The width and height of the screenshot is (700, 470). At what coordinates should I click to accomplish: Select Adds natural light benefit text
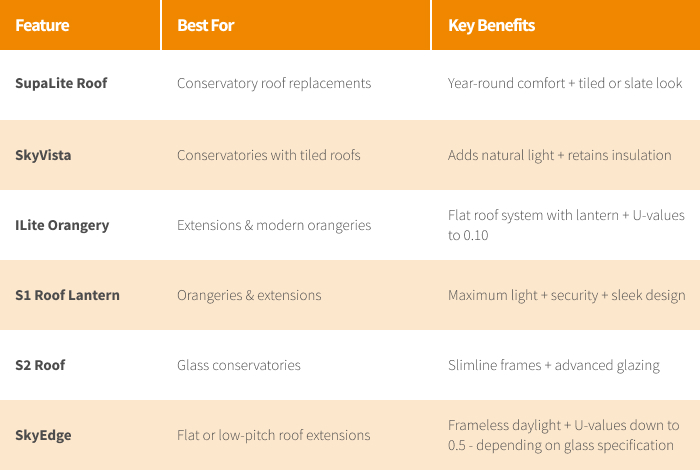tap(559, 155)
